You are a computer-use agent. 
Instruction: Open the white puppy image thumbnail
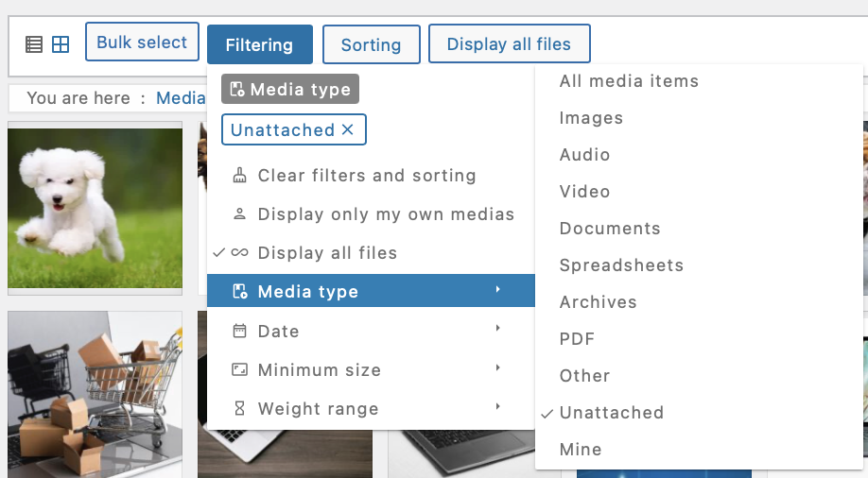tap(95, 208)
